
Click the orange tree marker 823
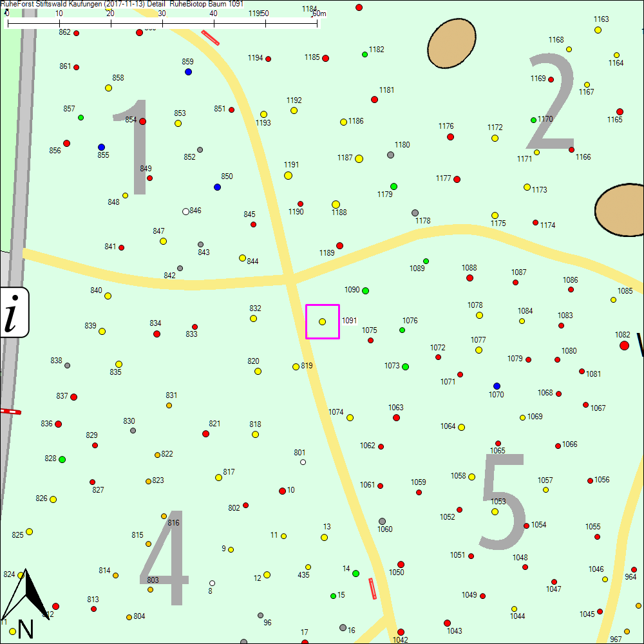tap(148, 481)
